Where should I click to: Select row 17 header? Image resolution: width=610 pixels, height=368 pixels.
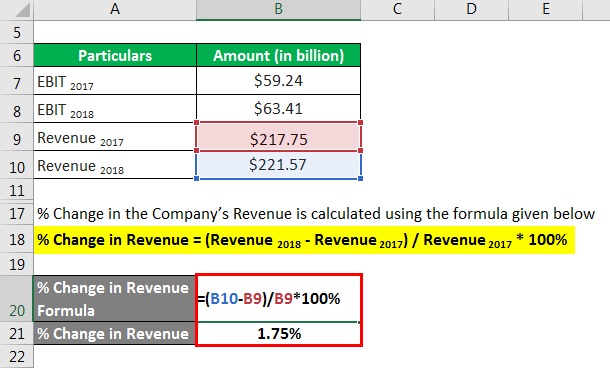point(17,214)
